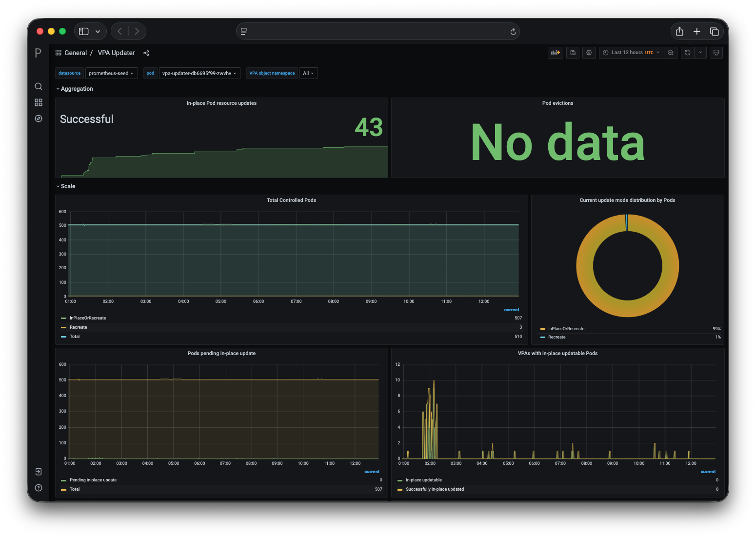Screen dimensions: 756x538
Task: Open Current update mode distribution panel menu
Action: pos(627,200)
